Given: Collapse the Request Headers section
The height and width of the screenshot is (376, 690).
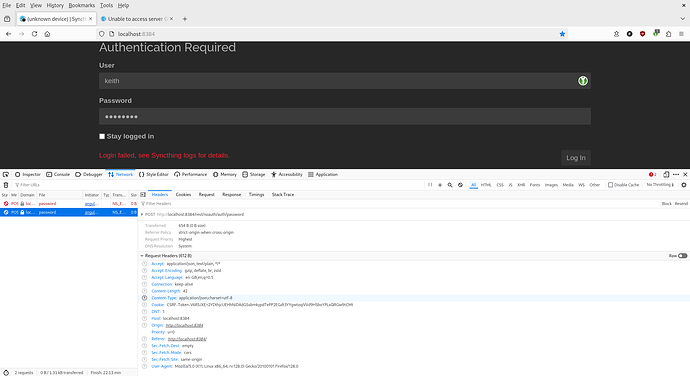Looking at the screenshot, I should pyautogui.click(x=142, y=256).
